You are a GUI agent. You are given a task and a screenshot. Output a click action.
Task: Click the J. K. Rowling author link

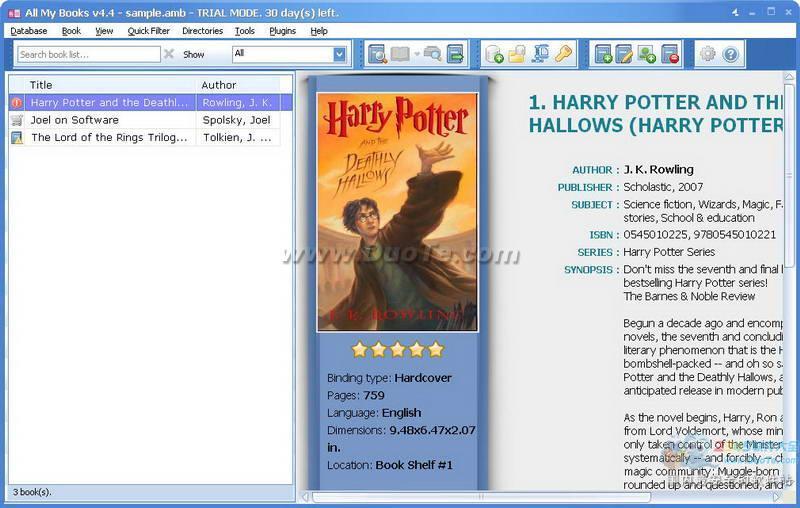(x=658, y=169)
